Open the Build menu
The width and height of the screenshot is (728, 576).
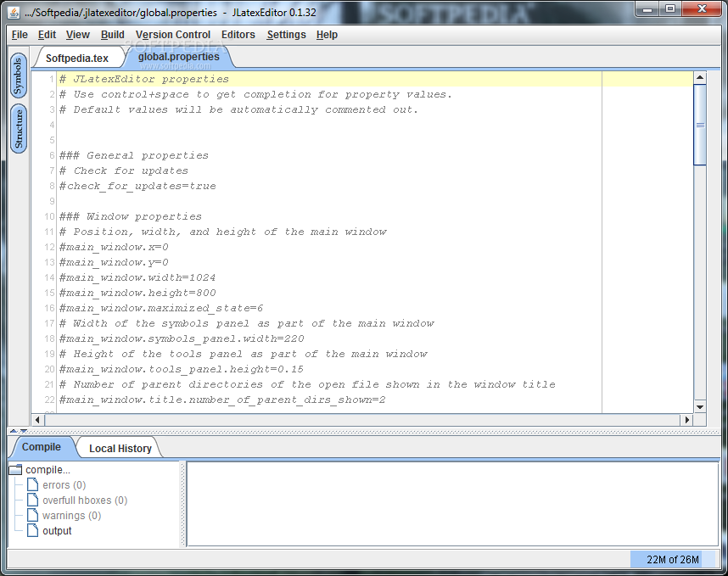112,35
